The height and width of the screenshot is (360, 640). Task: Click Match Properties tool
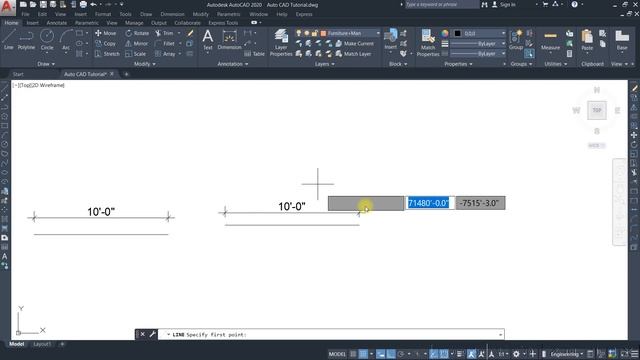point(428,42)
